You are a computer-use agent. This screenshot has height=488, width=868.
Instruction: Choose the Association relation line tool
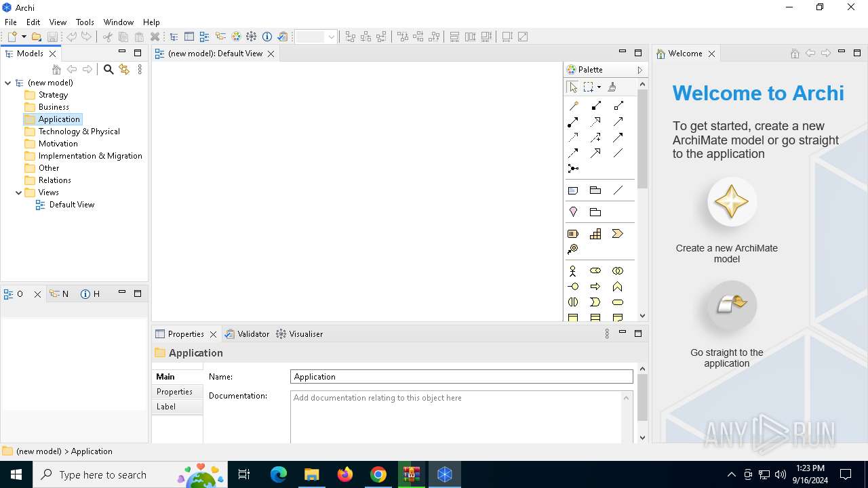pos(618,153)
